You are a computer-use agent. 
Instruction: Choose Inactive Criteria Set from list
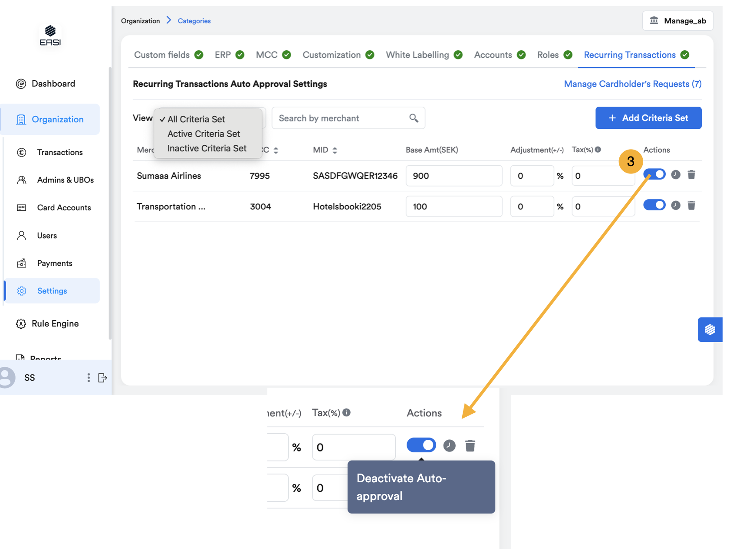pos(207,148)
